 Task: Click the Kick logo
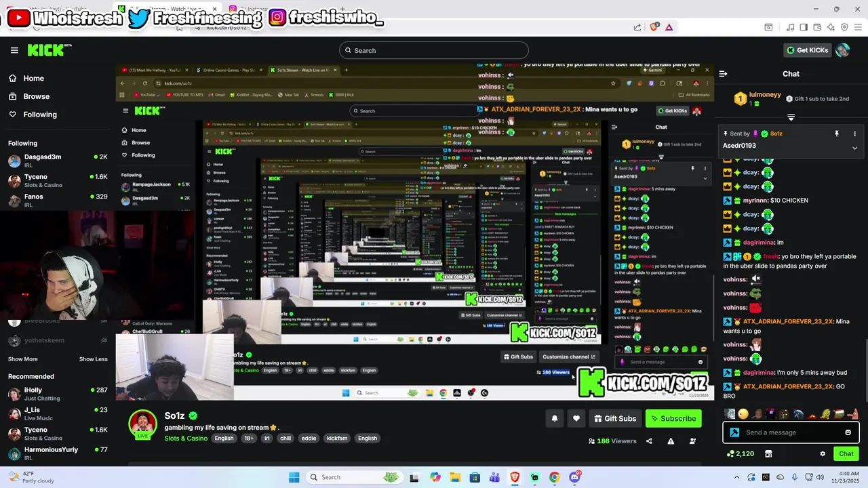[x=49, y=50]
